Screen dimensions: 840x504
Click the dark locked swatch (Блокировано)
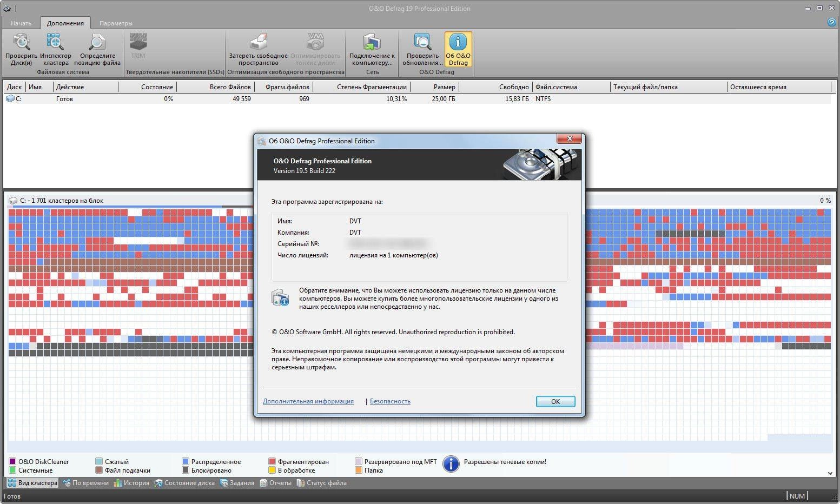(186, 470)
